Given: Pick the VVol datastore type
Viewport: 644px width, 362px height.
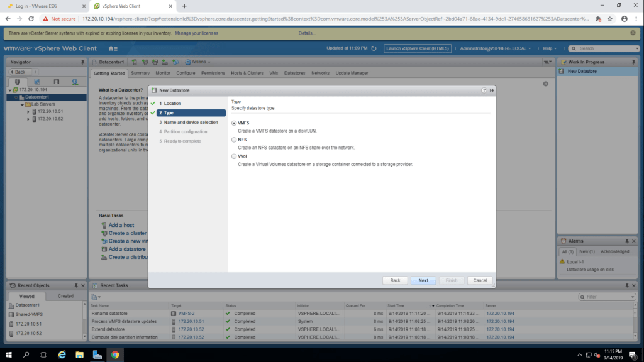Looking at the screenshot, I should (235, 156).
